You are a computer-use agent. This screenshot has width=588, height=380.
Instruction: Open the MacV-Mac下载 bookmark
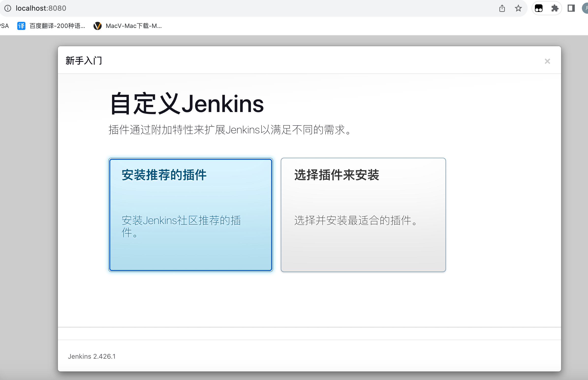pyautogui.click(x=134, y=26)
